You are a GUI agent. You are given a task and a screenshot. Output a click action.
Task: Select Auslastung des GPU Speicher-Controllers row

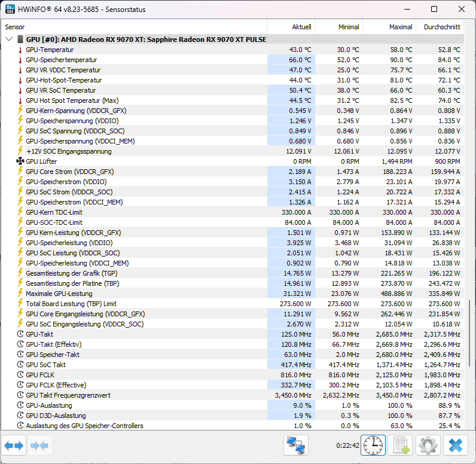click(x=240, y=426)
